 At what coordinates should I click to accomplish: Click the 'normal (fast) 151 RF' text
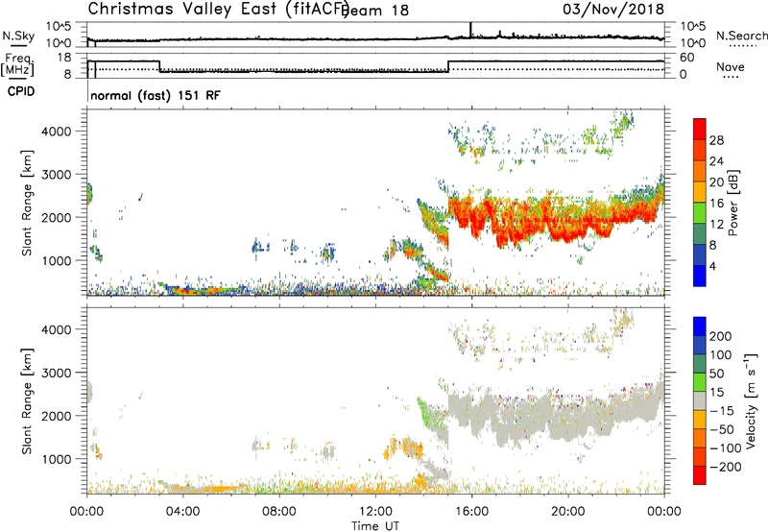[x=156, y=95]
